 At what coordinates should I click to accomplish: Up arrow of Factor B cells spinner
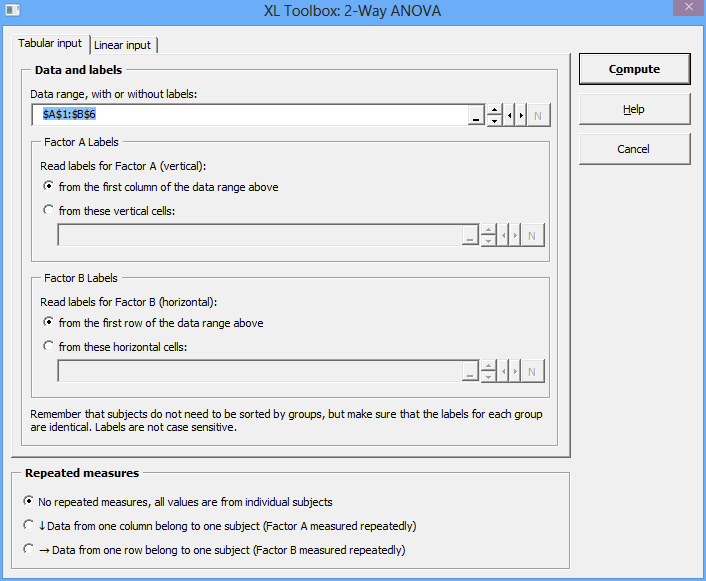coord(489,366)
